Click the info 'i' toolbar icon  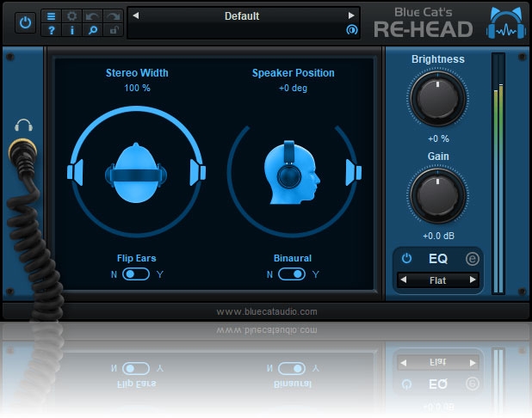tap(71, 30)
